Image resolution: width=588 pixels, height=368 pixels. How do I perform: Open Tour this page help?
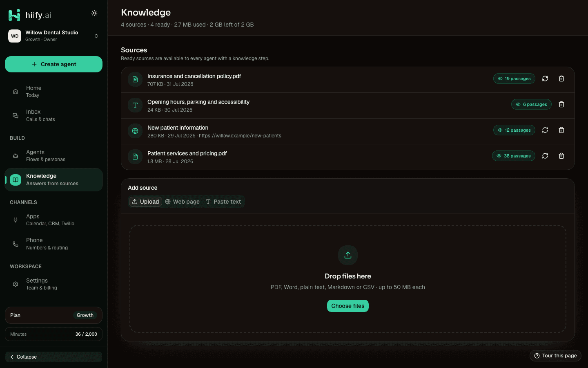pyautogui.click(x=555, y=356)
